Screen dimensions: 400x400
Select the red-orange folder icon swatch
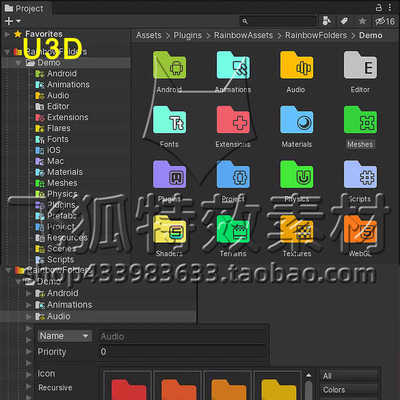[x=178, y=385]
